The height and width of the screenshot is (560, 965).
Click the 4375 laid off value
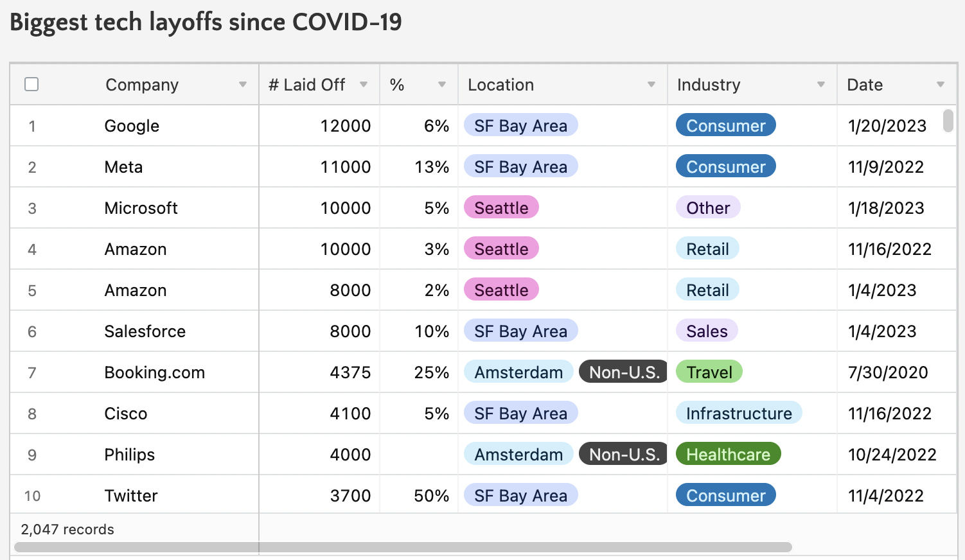click(350, 372)
